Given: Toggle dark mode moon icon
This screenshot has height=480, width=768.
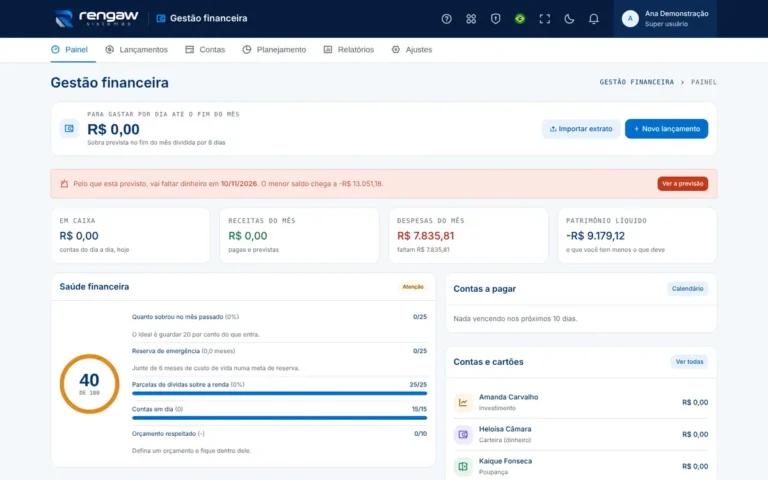Looking at the screenshot, I should tap(569, 19).
